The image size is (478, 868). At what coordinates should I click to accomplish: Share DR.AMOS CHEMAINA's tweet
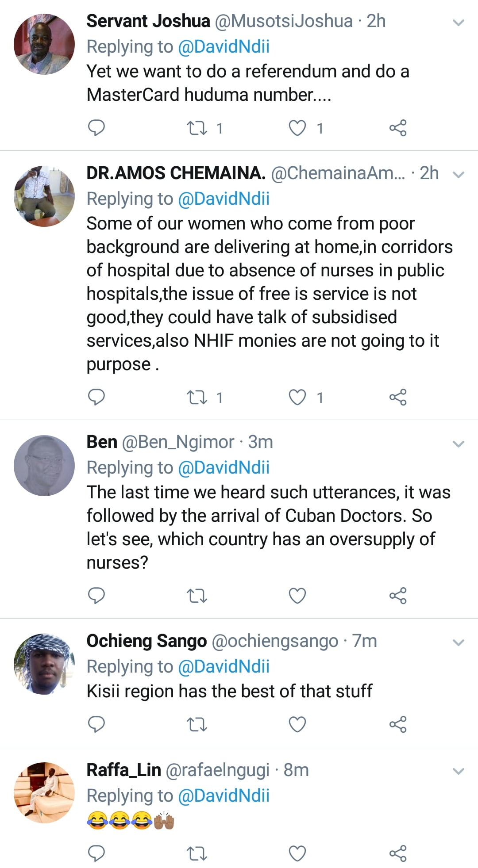pyautogui.click(x=397, y=397)
